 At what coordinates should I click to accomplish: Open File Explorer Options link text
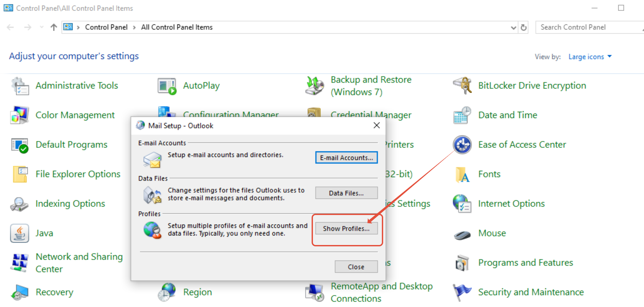coord(78,174)
